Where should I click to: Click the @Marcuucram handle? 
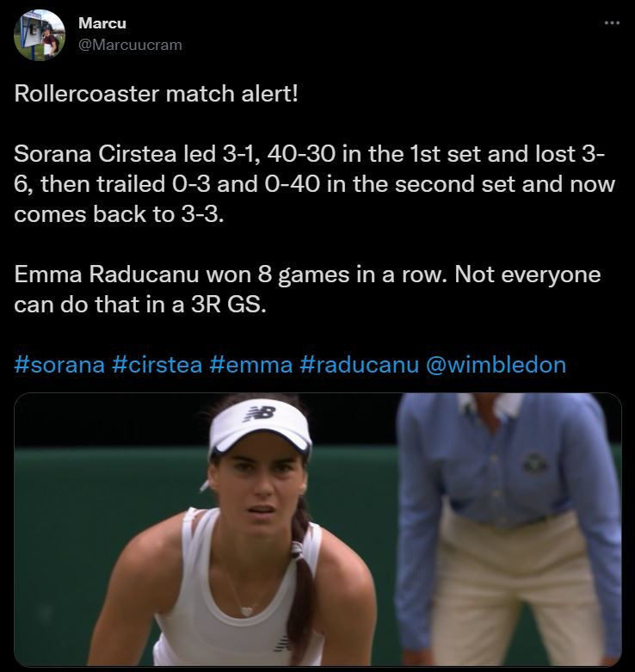click(130, 45)
